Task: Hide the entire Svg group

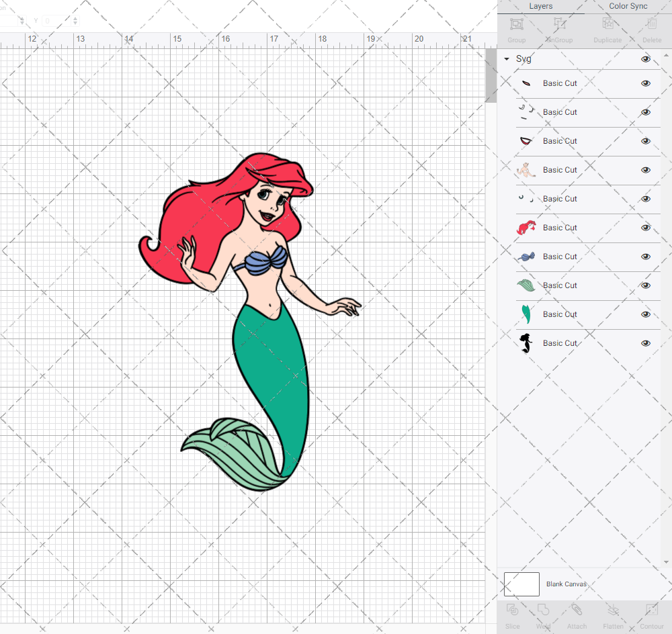Action: click(x=645, y=59)
